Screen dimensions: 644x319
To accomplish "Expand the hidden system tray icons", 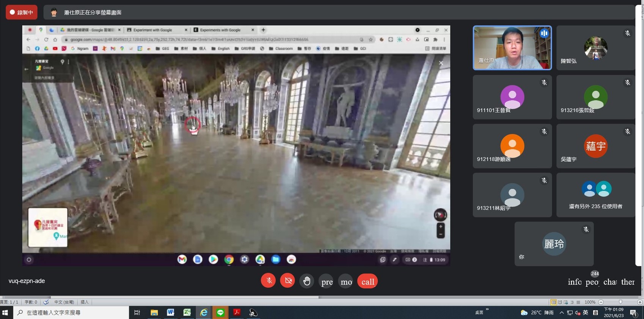I will tap(562, 313).
